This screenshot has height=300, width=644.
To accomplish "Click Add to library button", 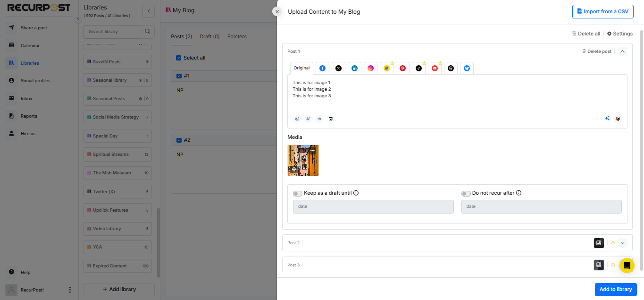I will 616,289.
